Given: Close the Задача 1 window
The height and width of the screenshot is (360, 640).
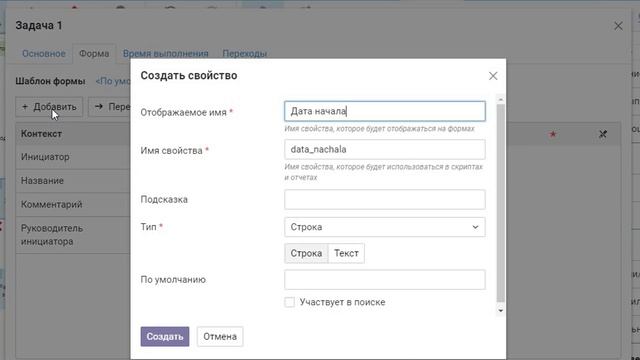Looking at the screenshot, I should [x=618, y=26].
